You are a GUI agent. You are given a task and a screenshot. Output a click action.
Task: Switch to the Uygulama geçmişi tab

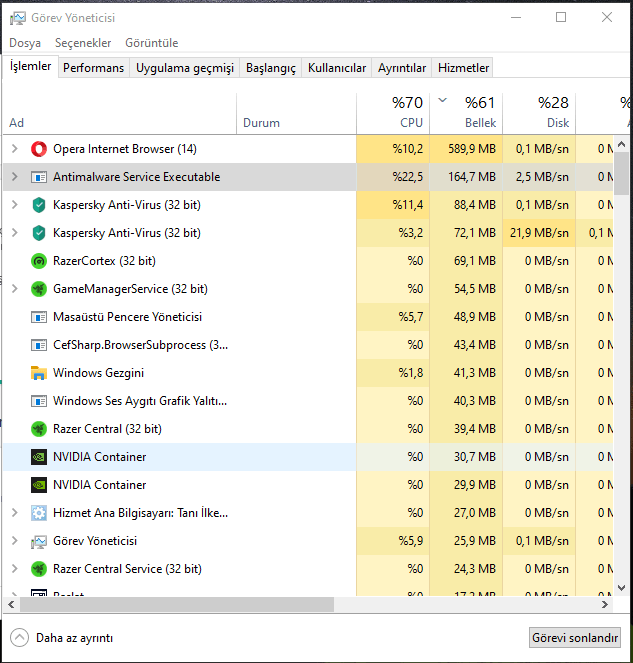point(185,68)
